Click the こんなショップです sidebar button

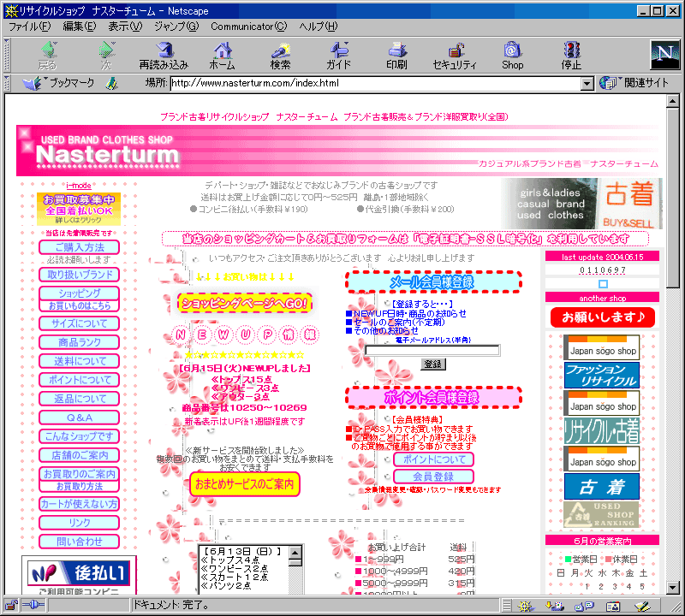pos(79,436)
